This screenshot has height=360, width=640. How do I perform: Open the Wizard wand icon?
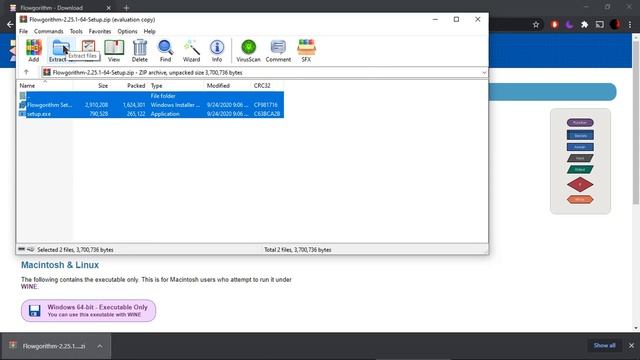191,50
